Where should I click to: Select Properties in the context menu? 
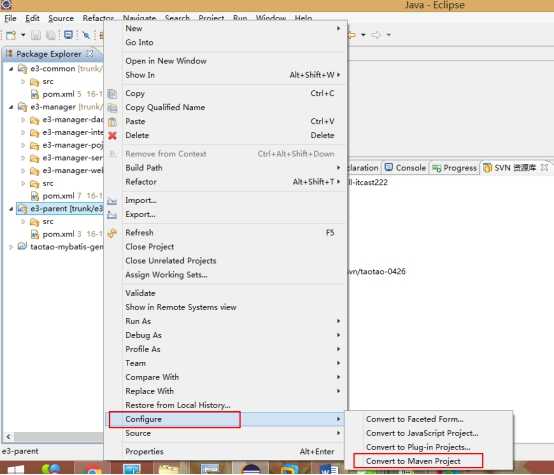point(226,452)
